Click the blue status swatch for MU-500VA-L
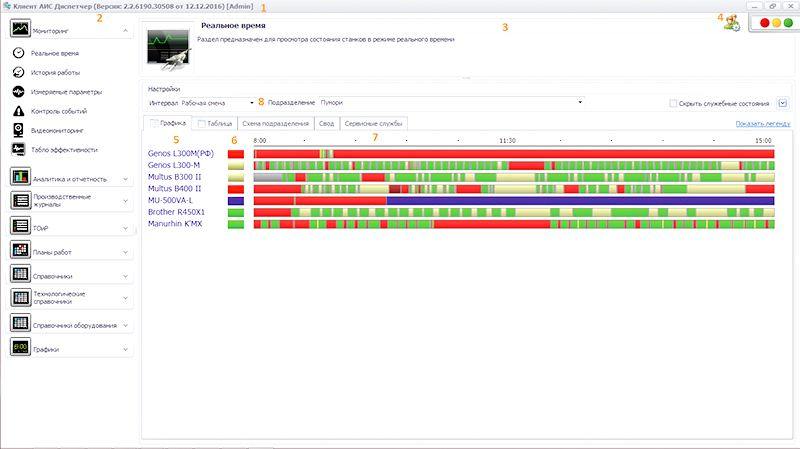This screenshot has width=800, height=449. click(236, 200)
